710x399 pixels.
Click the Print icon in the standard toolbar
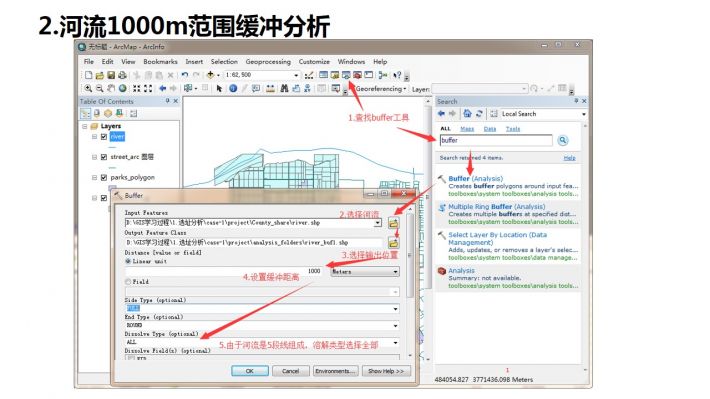[x=122, y=75]
